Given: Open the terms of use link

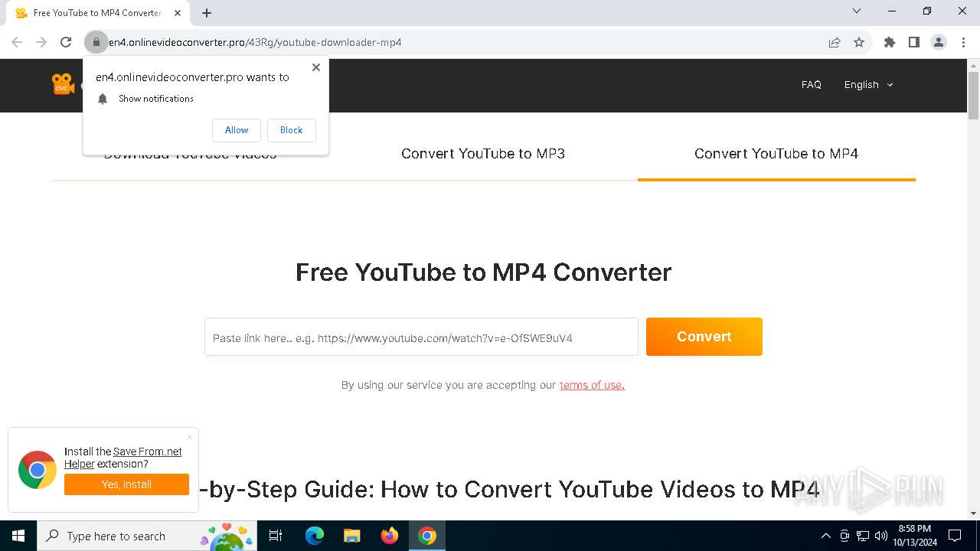Looking at the screenshot, I should pos(592,385).
